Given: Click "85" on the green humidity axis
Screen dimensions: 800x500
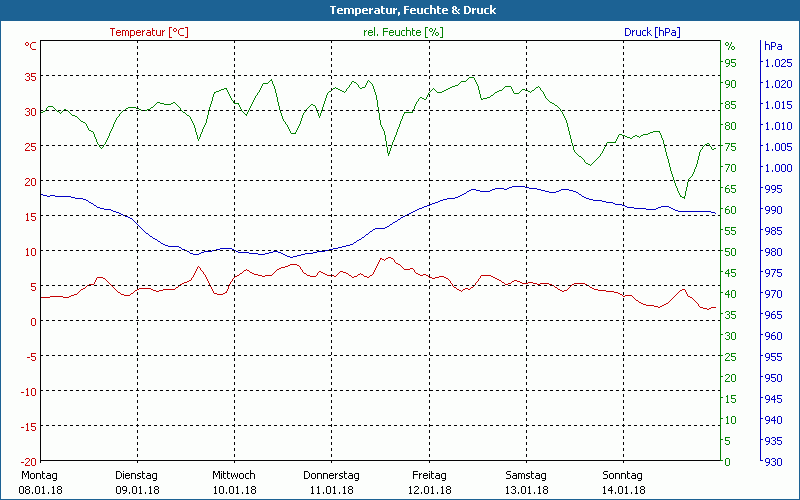Looking at the screenshot, I should tap(731, 105).
